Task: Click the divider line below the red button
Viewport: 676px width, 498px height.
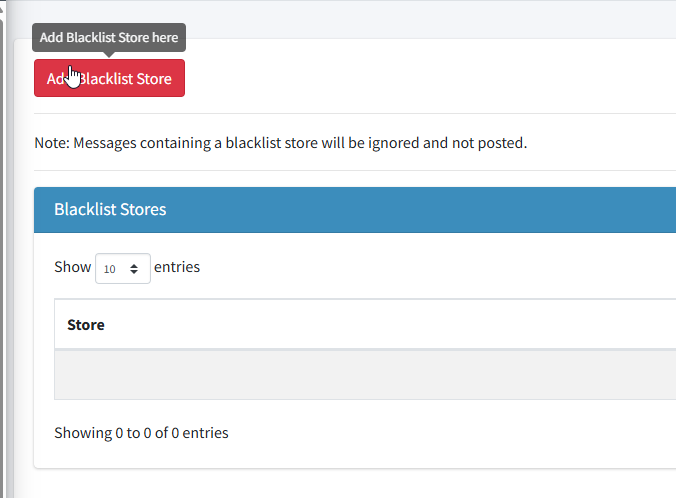Action: click(x=350, y=113)
